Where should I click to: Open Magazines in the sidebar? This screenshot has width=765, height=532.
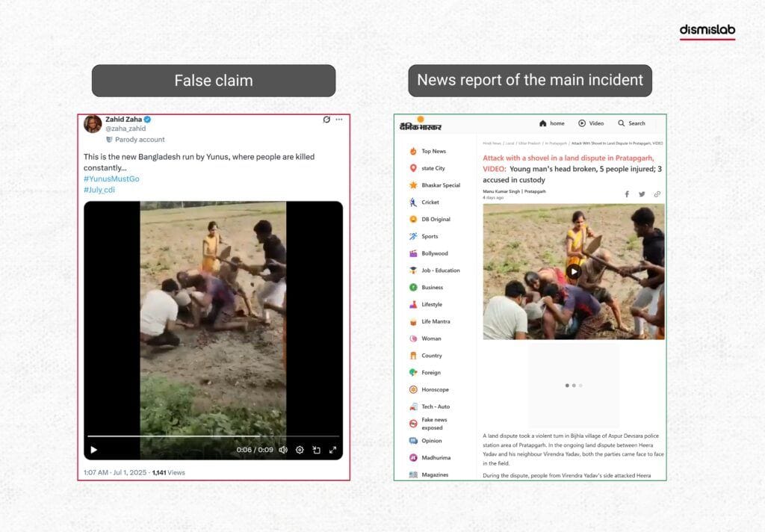point(428,475)
